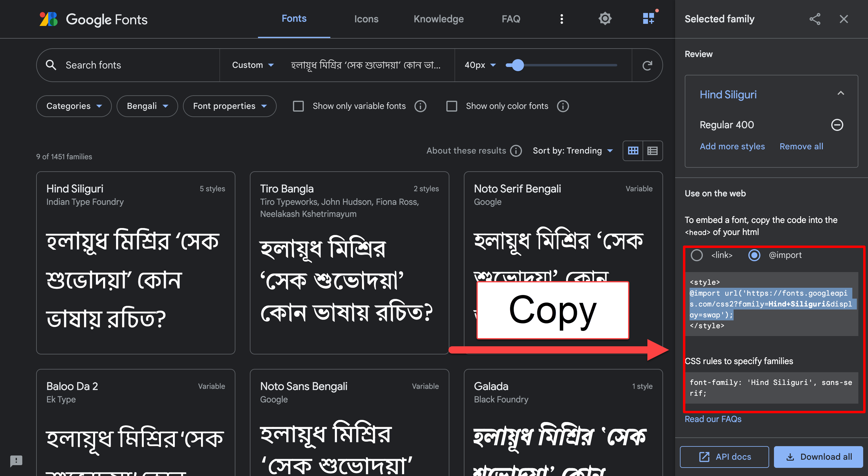Open the Hind Siliguri font card

pos(135,262)
